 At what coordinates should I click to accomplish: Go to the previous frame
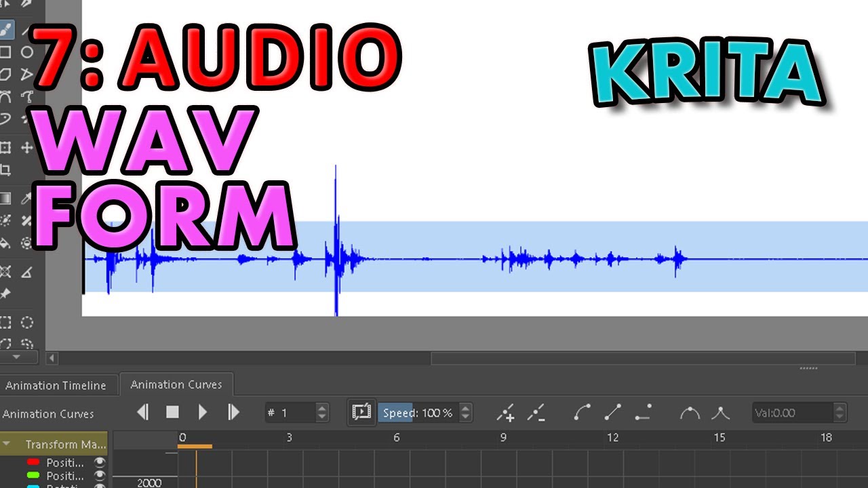(x=142, y=412)
